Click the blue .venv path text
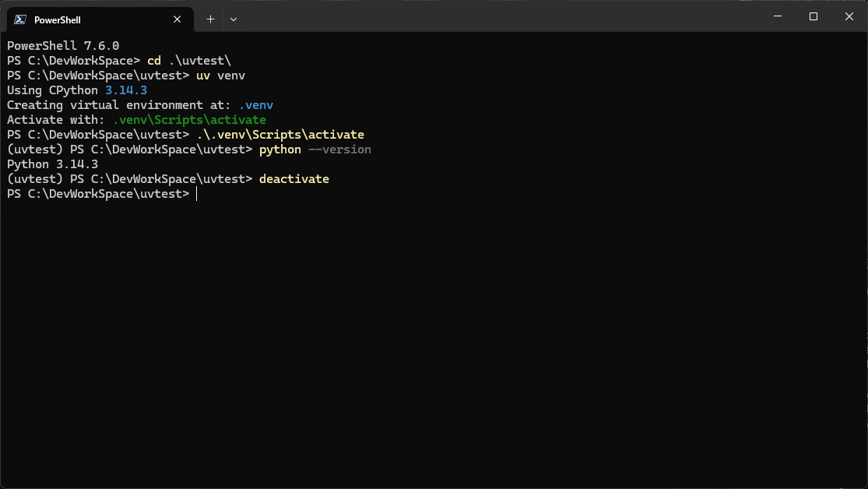Viewport: 868px width, 489px height. tap(255, 105)
